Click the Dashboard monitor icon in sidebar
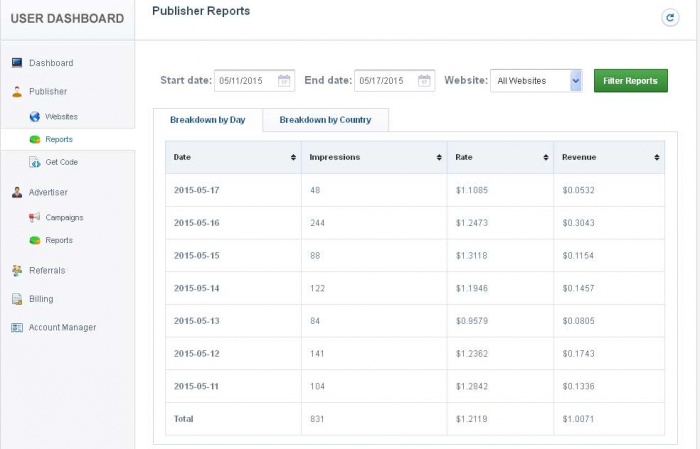700x449 pixels. (17, 63)
